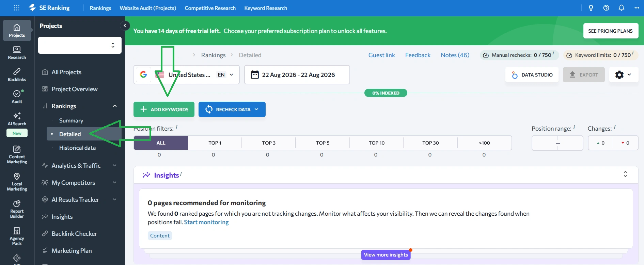644x265 pixels.
Task: Open Backlinks in the sidebar
Action: click(17, 75)
